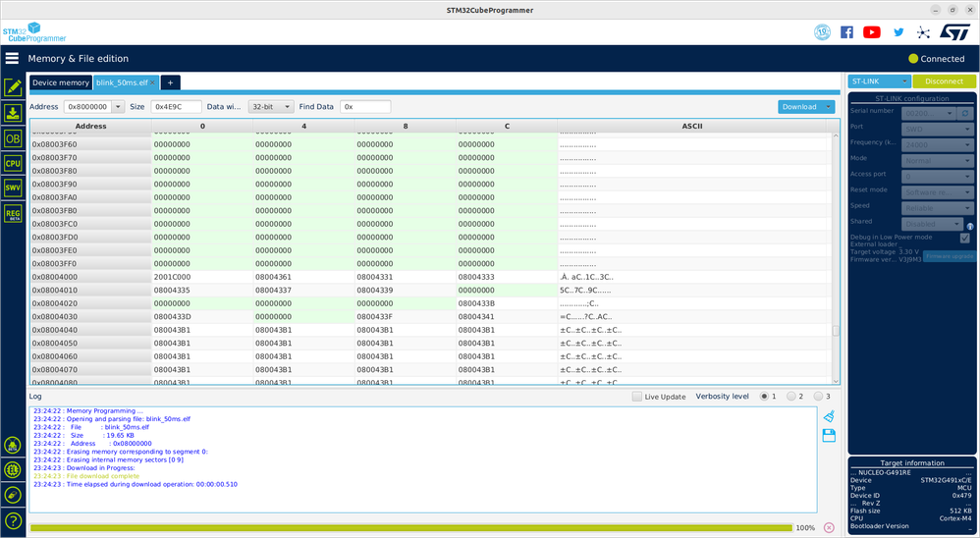Select verbosity level 1
The image size is (980, 538).
tap(764, 397)
